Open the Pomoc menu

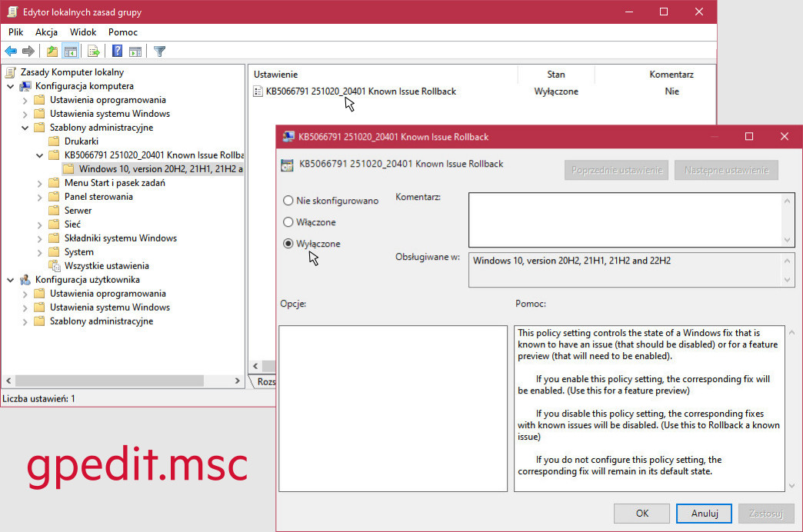[x=123, y=32]
